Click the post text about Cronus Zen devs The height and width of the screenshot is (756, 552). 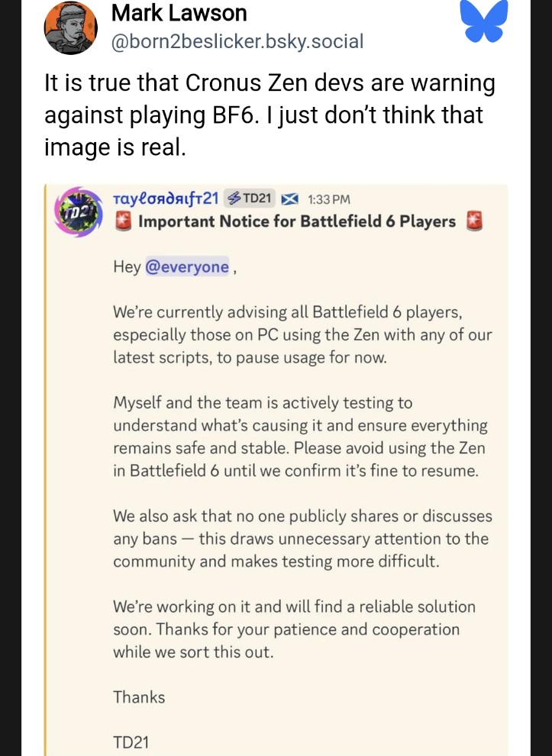pyautogui.click(x=269, y=115)
